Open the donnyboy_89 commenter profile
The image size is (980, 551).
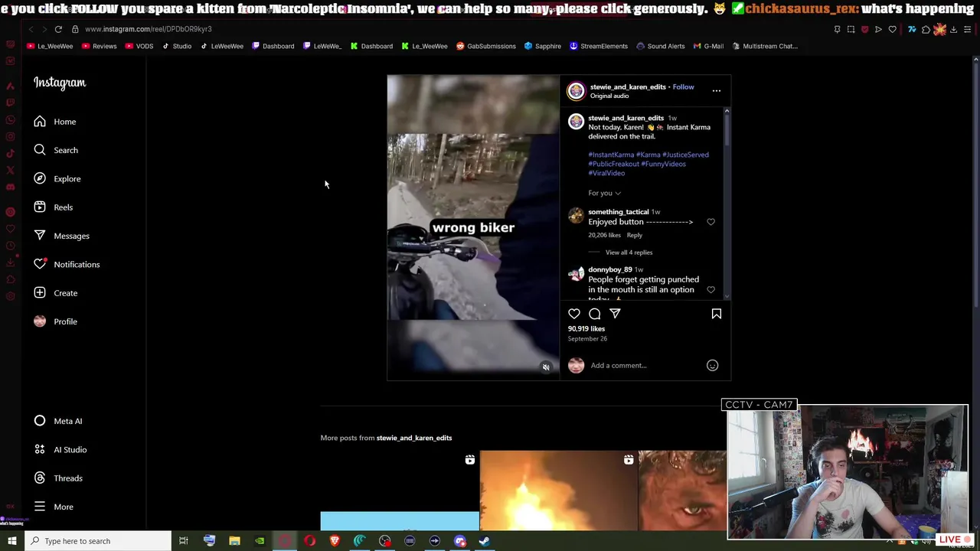click(609, 269)
